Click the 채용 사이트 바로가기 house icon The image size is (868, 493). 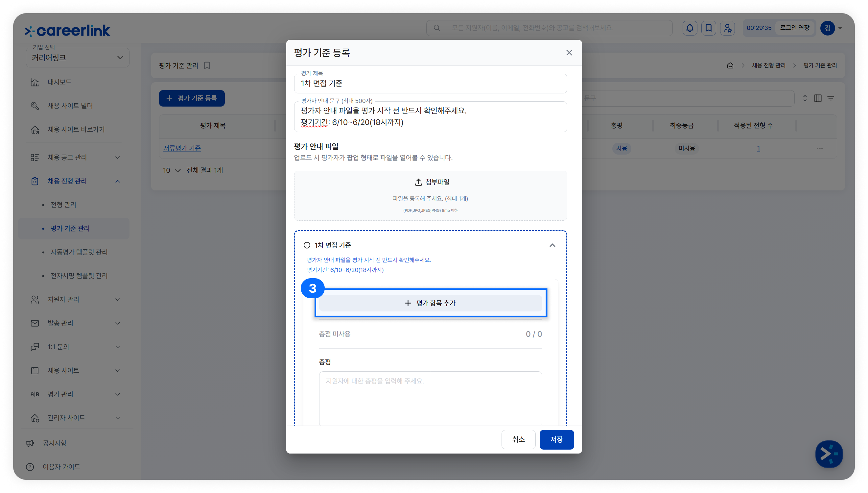click(35, 130)
